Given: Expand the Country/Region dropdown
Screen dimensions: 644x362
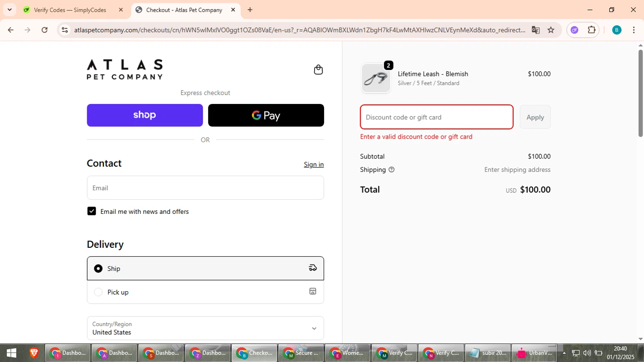Looking at the screenshot, I should click(205, 328).
